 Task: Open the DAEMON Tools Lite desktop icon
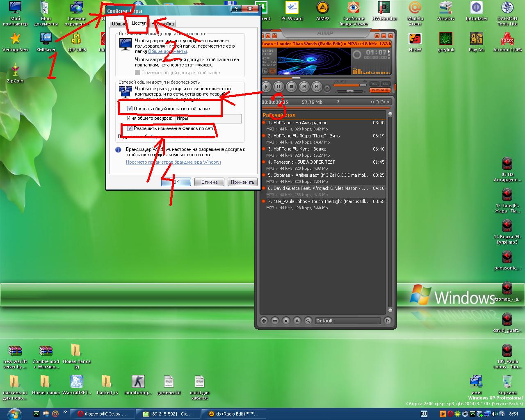point(507,8)
